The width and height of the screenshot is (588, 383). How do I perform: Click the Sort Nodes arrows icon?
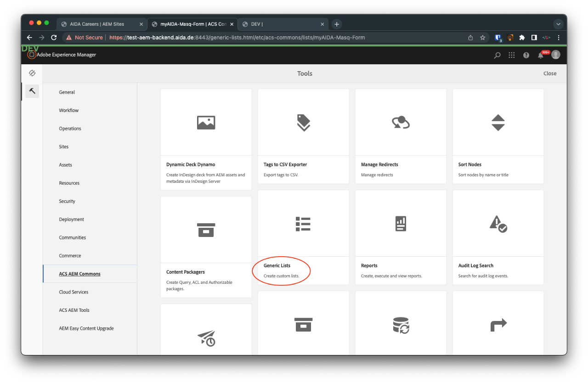[x=498, y=123]
